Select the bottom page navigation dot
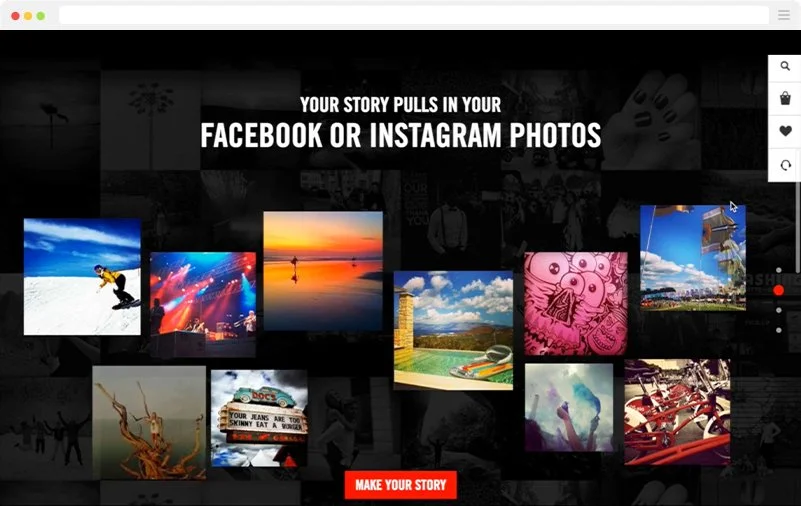The width and height of the screenshot is (801, 506). [x=779, y=330]
